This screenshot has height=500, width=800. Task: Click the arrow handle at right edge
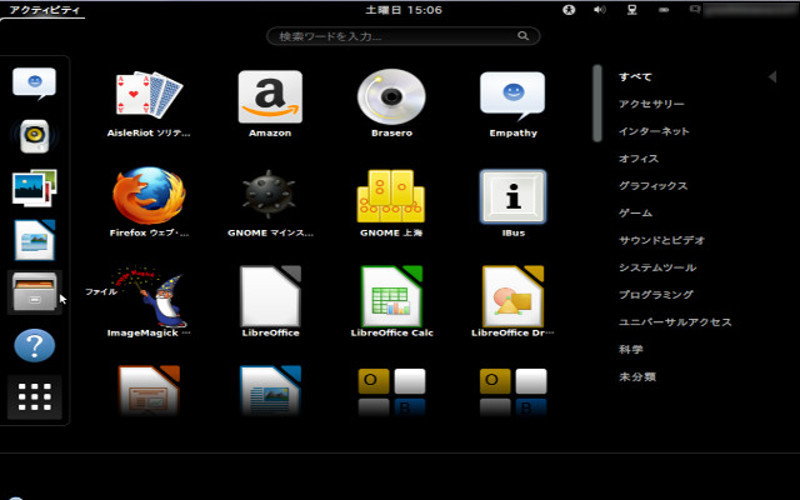tap(772, 77)
